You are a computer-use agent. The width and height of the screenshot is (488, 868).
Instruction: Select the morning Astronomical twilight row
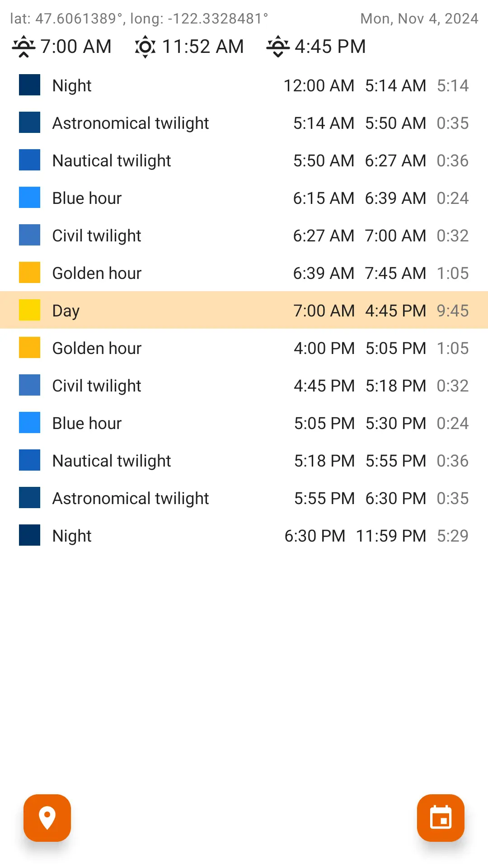244,123
